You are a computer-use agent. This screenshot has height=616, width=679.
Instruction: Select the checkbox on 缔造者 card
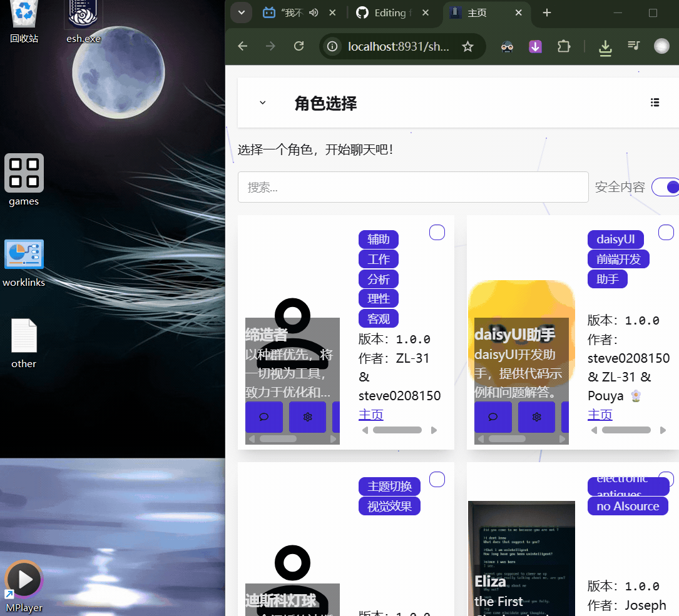click(437, 232)
